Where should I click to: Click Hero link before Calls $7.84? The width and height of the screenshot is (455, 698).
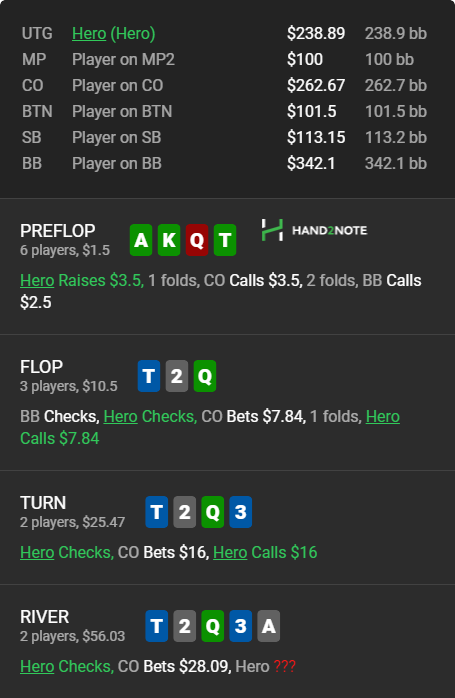(382, 417)
